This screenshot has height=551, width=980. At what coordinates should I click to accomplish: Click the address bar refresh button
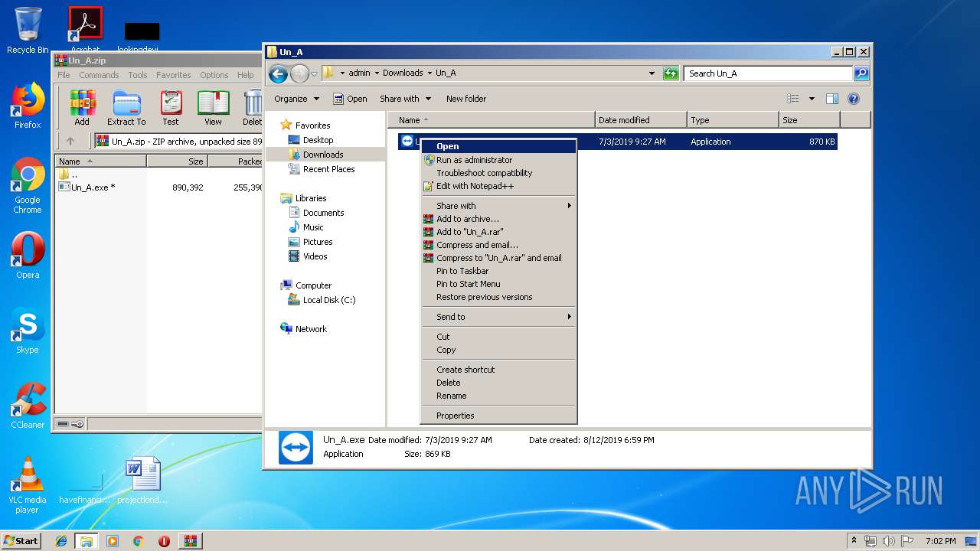coord(671,73)
